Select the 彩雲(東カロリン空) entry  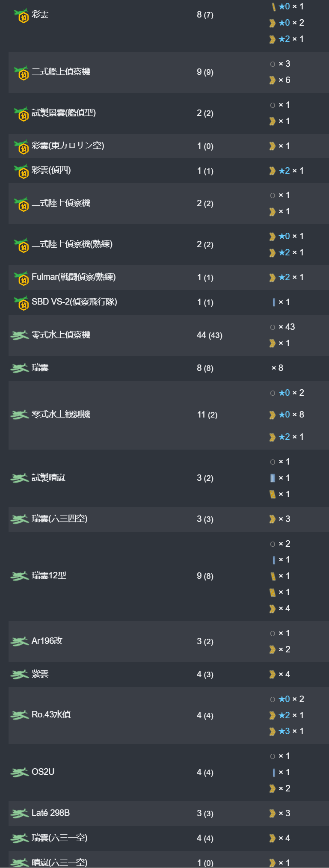coord(68,146)
